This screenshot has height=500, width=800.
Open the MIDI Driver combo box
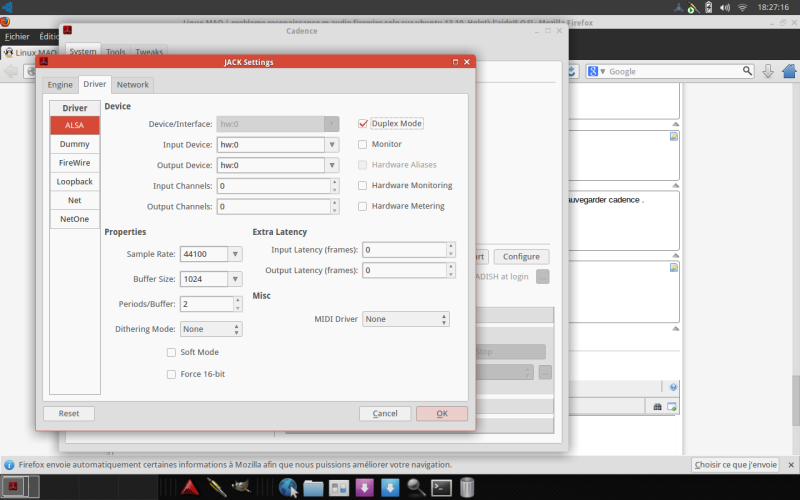pyautogui.click(x=406, y=319)
